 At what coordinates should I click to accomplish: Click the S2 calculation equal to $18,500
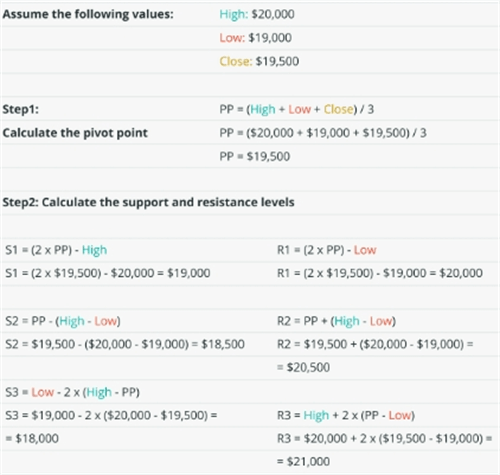point(125,344)
